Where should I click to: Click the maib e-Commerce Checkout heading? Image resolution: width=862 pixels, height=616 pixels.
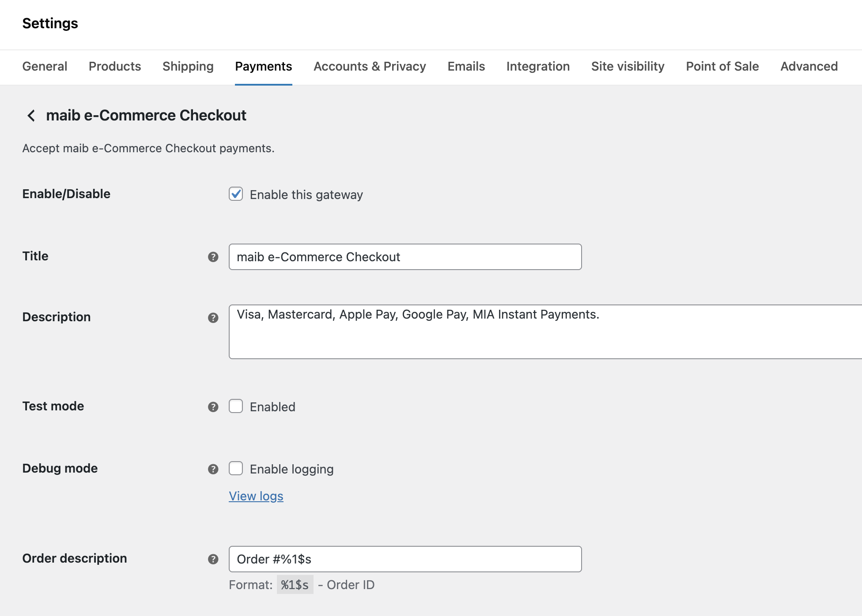[x=146, y=115]
